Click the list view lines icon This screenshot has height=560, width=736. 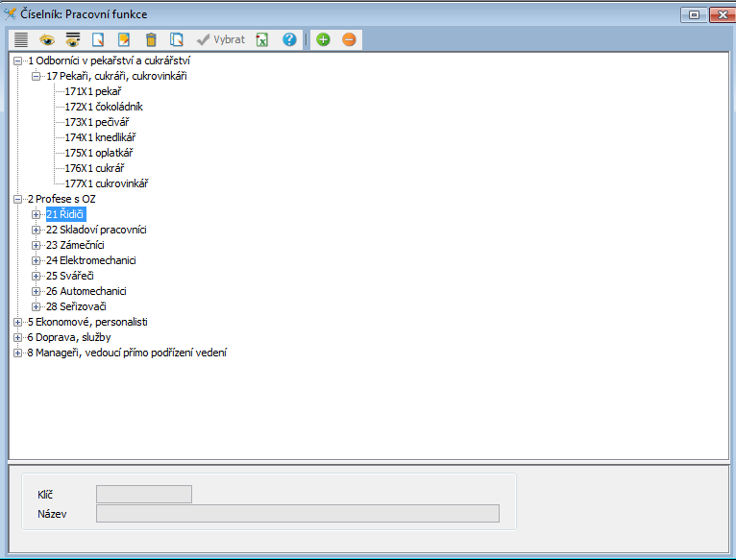[x=20, y=39]
